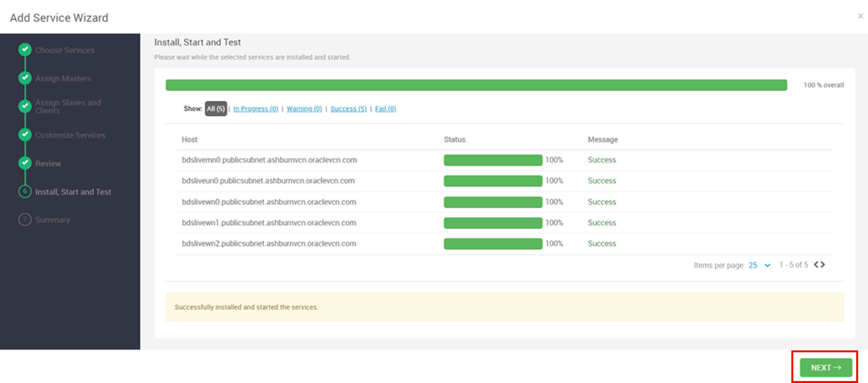This screenshot has height=383, width=868.
Task: Click the Status column header
Action: (454, 140)
